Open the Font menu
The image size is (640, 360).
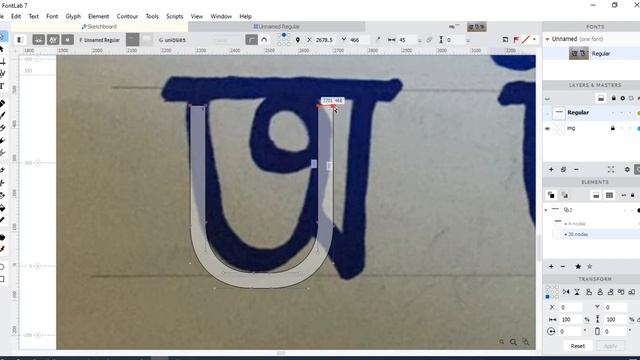52,16
